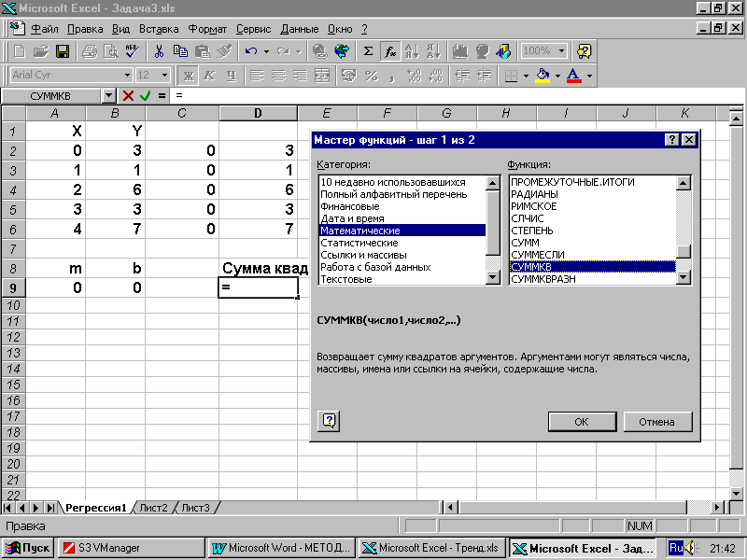
Task: Expand the undo history dropdown arrow
Action: (266, 51)
